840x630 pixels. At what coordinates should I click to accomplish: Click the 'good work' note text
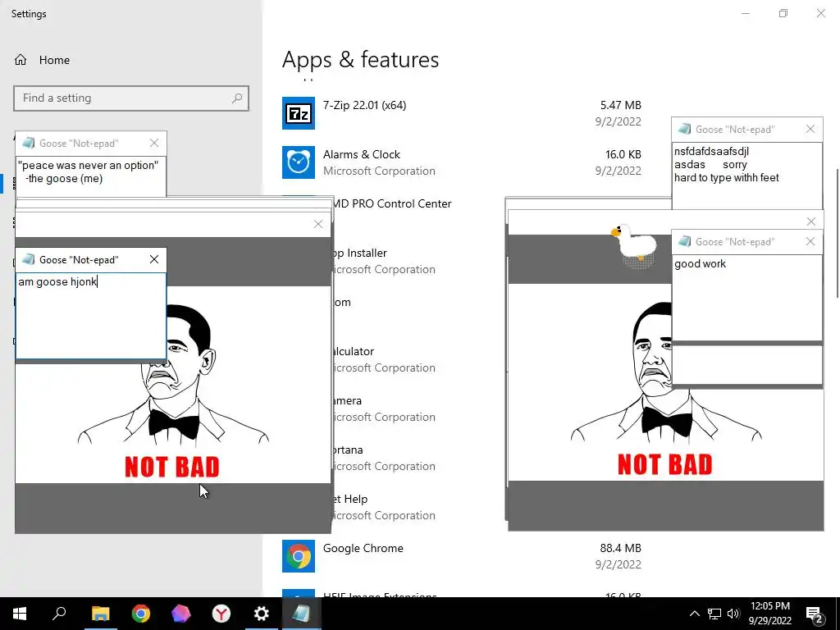point(701,263)
